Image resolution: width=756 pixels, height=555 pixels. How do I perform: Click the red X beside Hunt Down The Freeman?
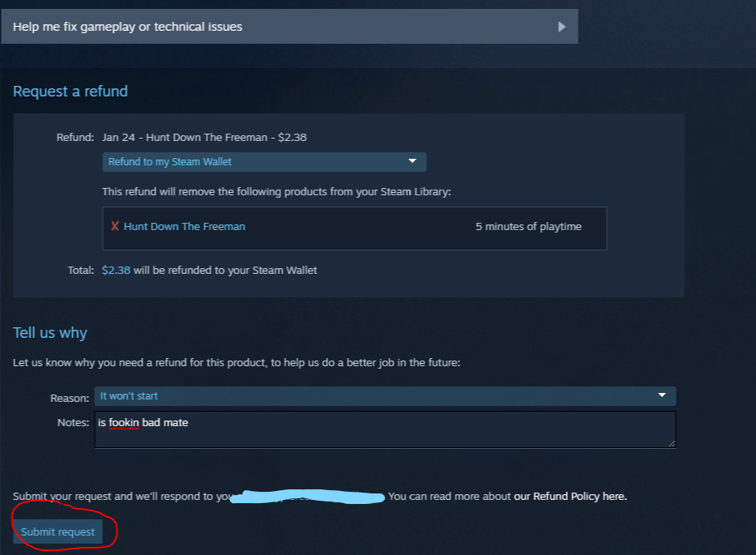(x=115, y=226)
